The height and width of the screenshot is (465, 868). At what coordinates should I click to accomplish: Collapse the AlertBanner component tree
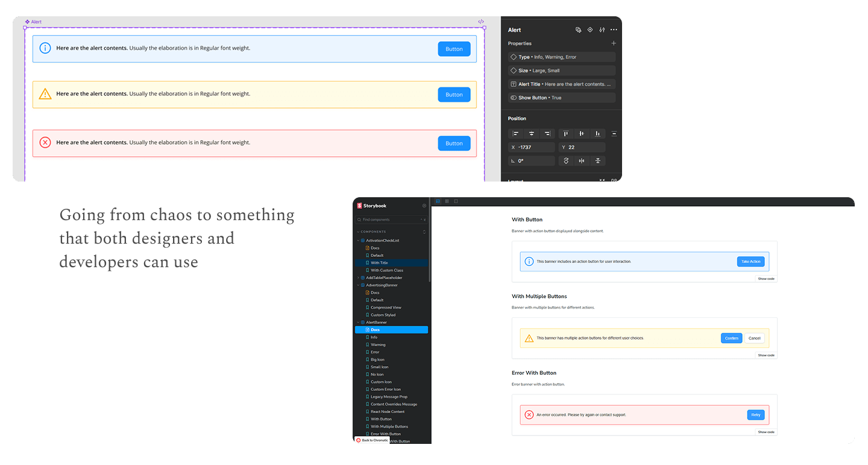[x=359, y=322]
